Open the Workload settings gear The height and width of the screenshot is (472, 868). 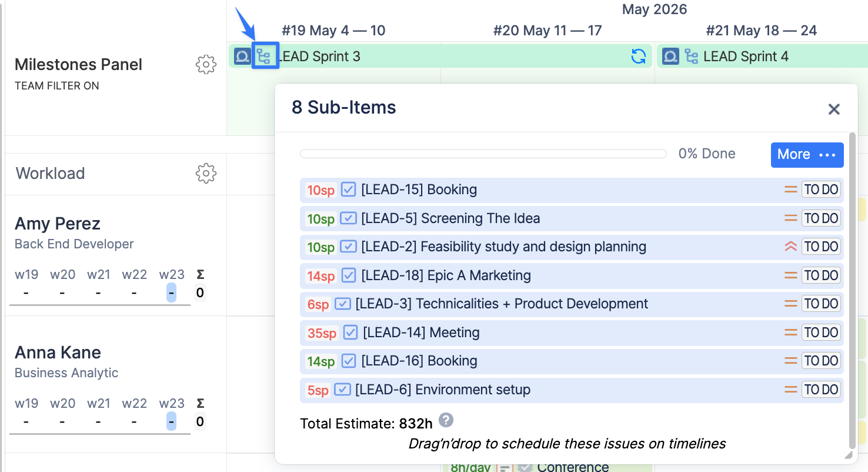pos(206,174)
